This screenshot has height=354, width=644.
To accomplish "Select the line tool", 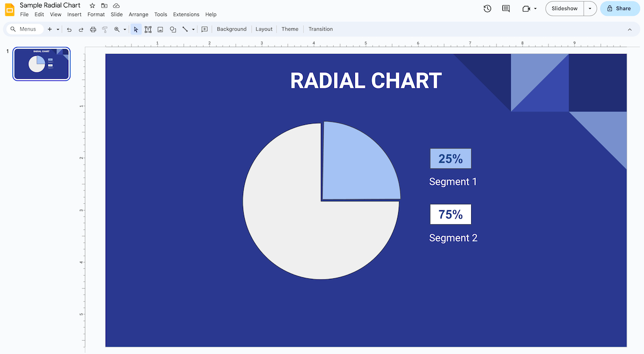I will pyautogui.click(x=185, y=29).
